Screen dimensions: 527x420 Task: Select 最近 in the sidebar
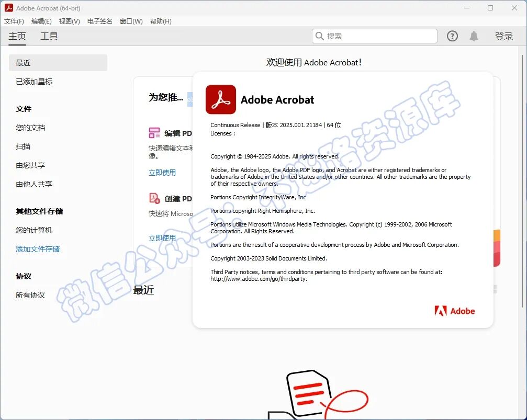[58, 63]
